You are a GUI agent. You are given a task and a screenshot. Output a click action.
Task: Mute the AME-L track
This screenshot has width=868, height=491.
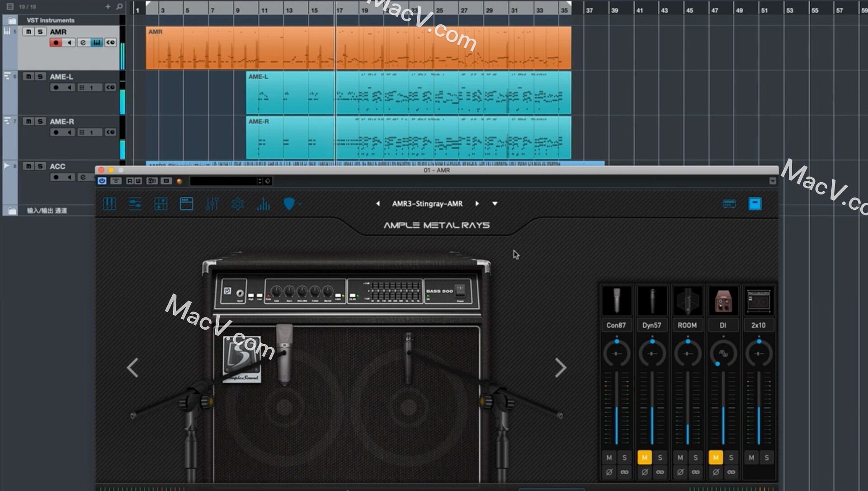point(28,76)
